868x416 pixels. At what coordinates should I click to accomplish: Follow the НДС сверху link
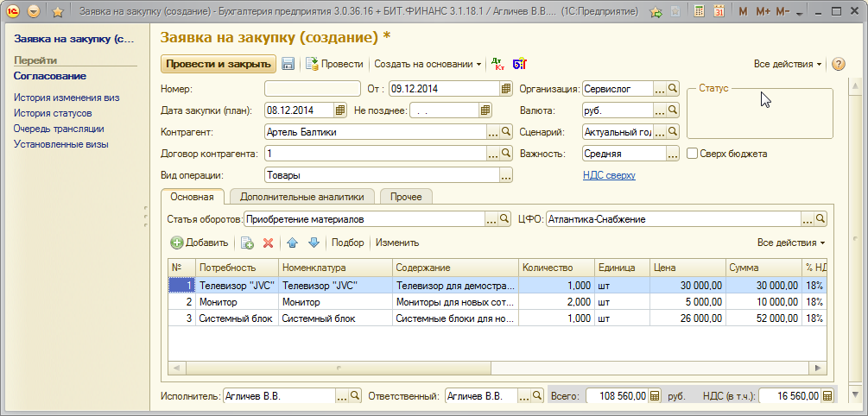pyautogui.click(x=609, y=175)
